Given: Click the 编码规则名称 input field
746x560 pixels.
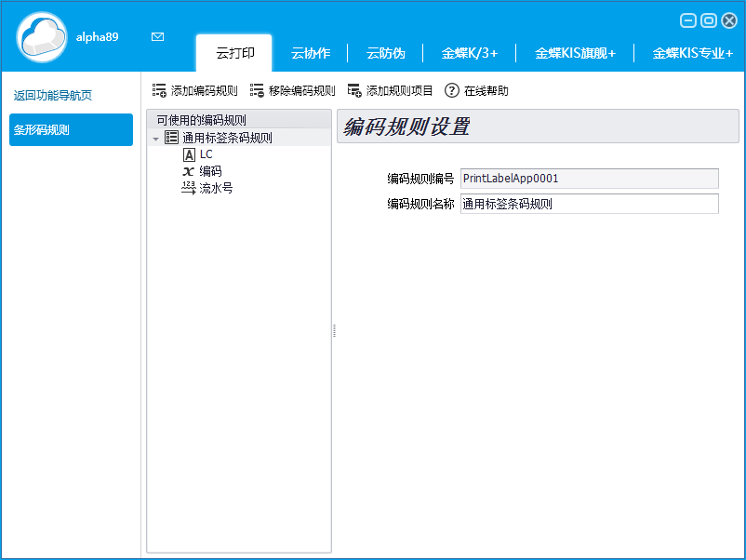Looking at the screenshot, I should [x=590, y=204].
